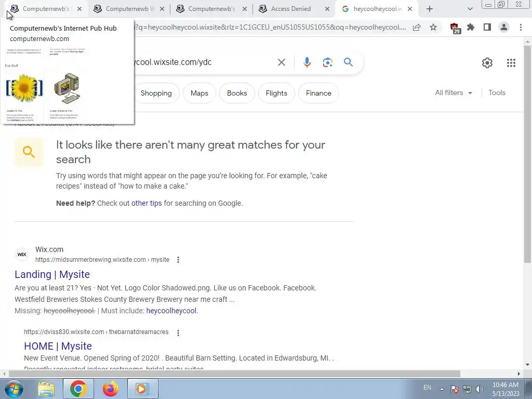Open the Chrome profile avatar
Screen dimensions: 532x399
(504, 27)
